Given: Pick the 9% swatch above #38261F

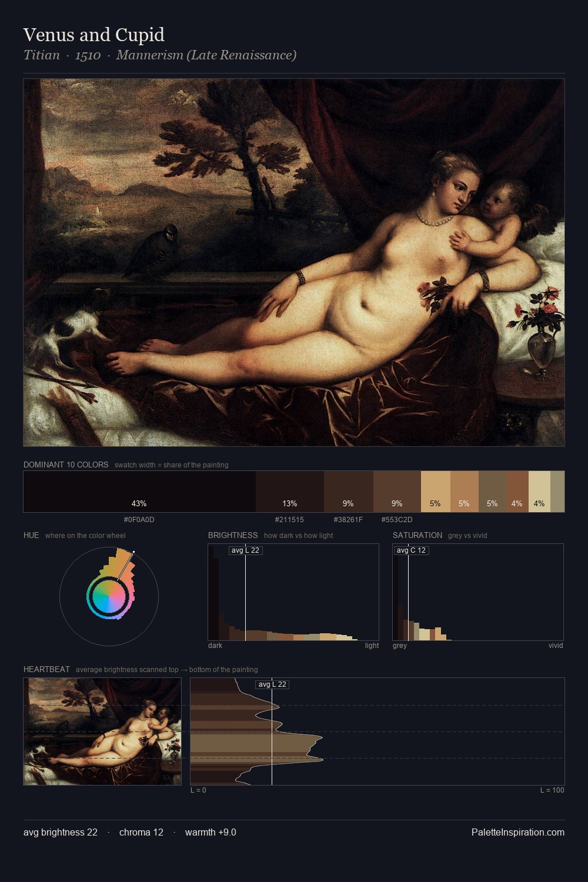Looking at the screenshot, I should (x=349, y=492).
